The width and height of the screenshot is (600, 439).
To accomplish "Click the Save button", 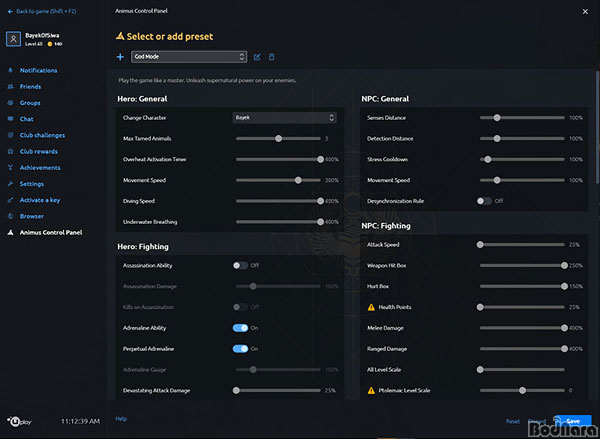I will click(x=572, y=421).
